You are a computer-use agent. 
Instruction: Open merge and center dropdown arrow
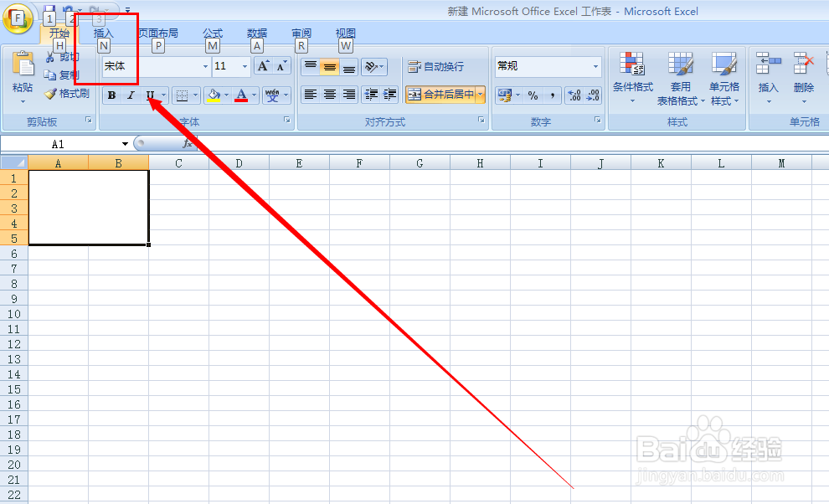[x=481, y=95]
